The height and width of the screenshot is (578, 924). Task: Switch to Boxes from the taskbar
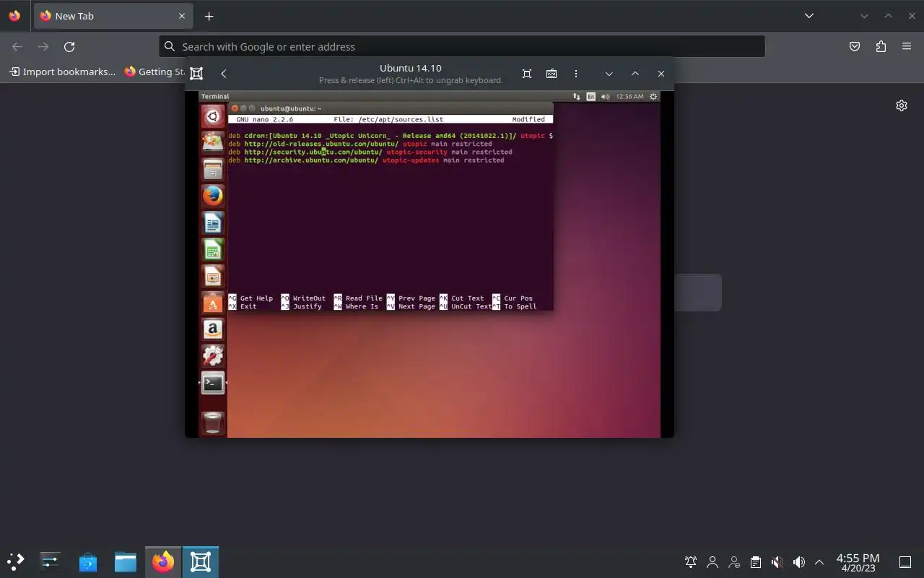click(201, 561)
